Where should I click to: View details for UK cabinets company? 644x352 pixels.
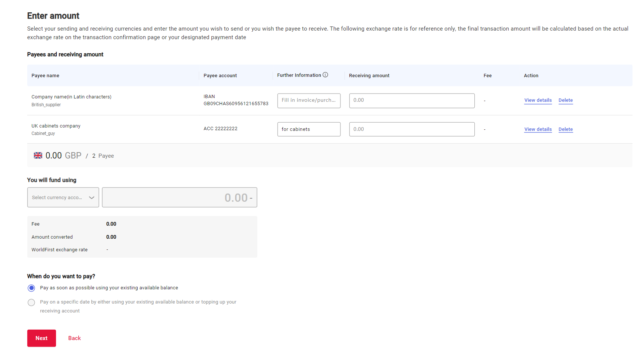[538, 129]
